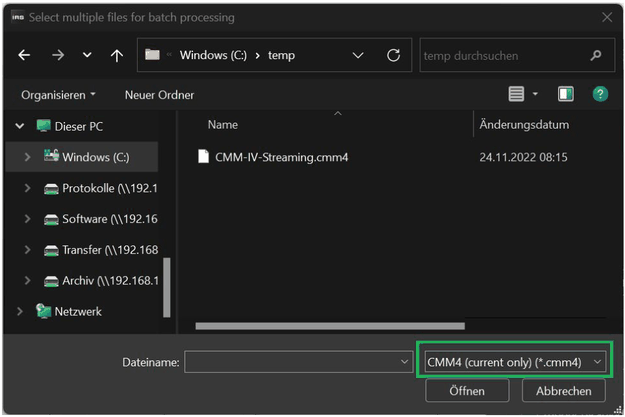The height and width of the screenshot is (417, 625).
Task: Expand the Archiv network drive node
Action: [27, 281]
